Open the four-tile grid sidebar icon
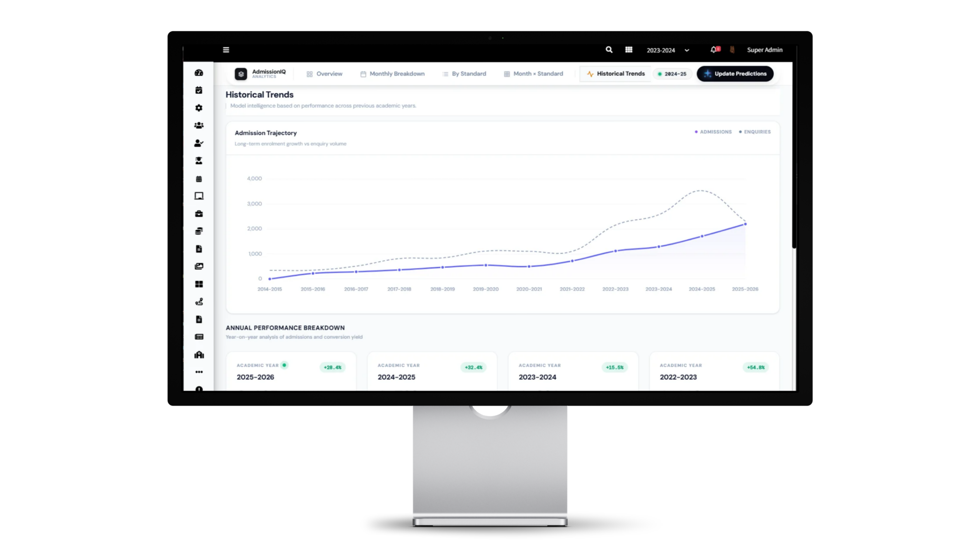Image resolution: width=980 pixels, height=551 pixels. tap(199, 284)
